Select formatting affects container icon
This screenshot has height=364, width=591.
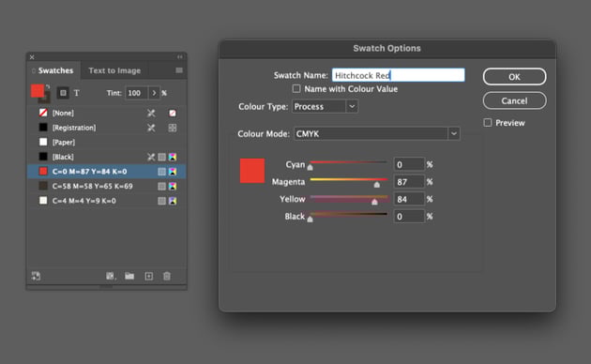click(x=63, y=93)
